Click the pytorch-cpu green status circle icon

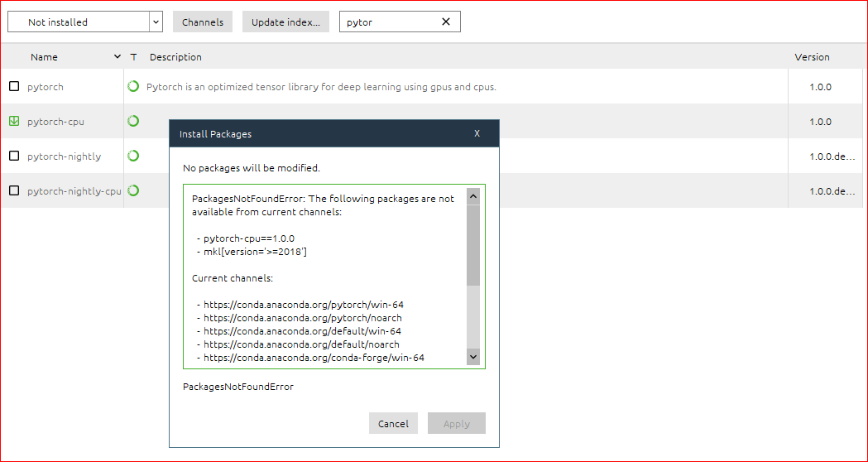click(x=133, y=121)
